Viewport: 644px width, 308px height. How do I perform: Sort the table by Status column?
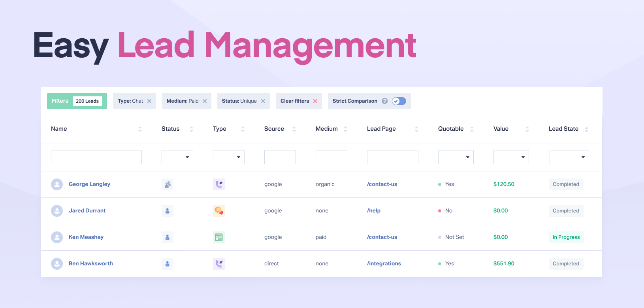point(191,129)
